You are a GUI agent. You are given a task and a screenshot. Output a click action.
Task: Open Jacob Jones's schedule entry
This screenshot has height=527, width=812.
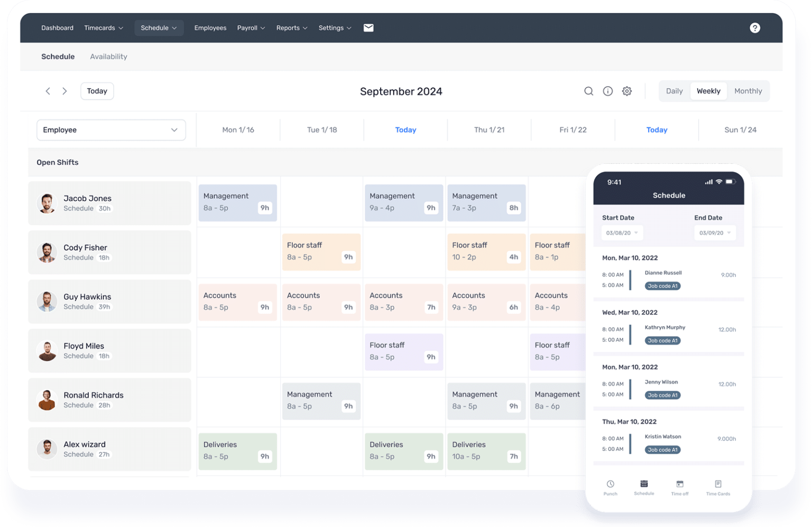click(x=109, y=203)
